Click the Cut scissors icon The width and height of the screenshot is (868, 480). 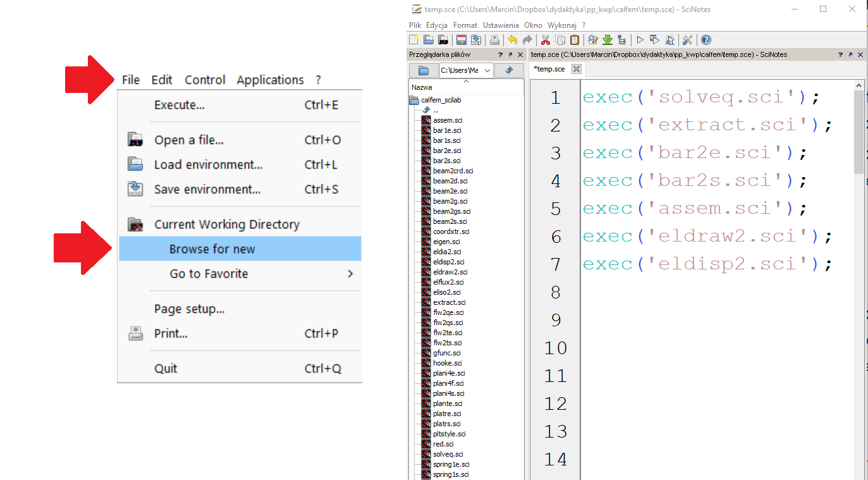pos(545,40)
